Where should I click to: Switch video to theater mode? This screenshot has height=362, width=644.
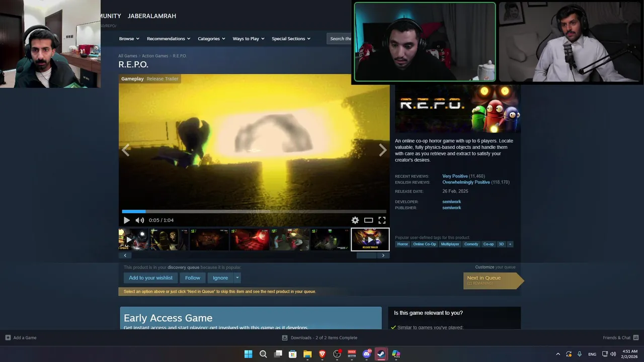click(369, 220)
